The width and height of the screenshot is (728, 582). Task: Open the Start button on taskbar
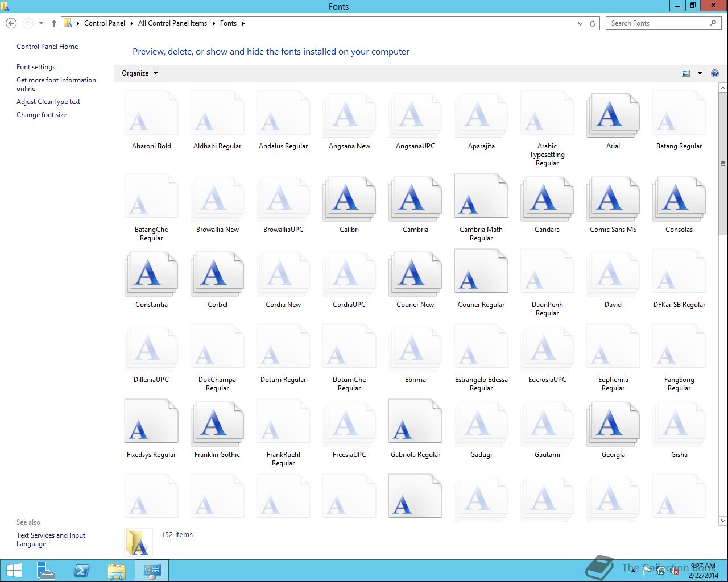[14, 571]
